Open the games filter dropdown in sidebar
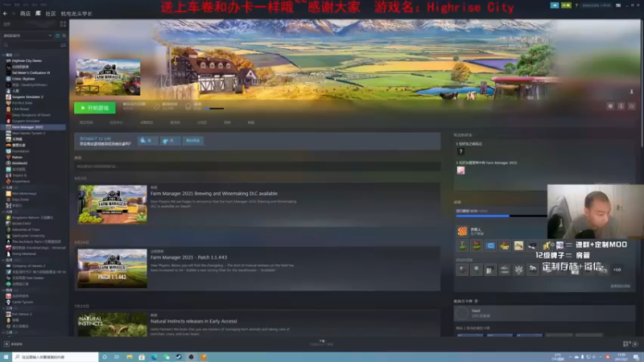The width and height of the screenshot is (644, 362). coord(27,35)
